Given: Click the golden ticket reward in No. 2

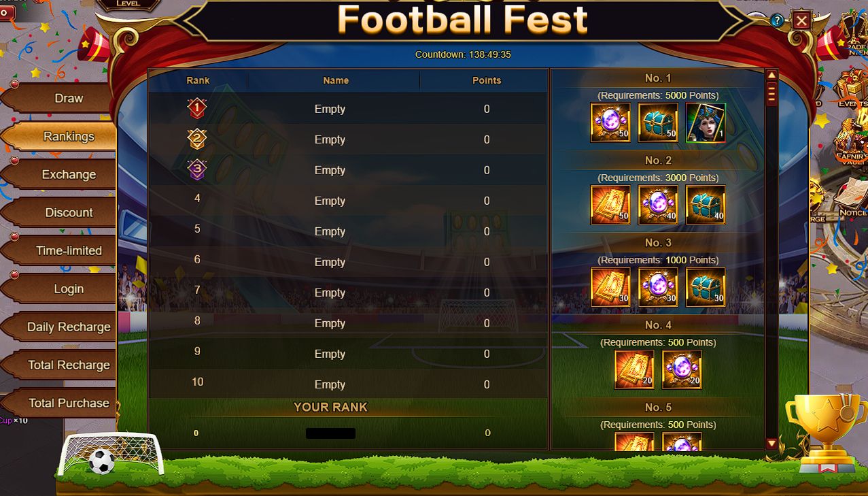Looking at the screenshot, I should coord(610,205).
